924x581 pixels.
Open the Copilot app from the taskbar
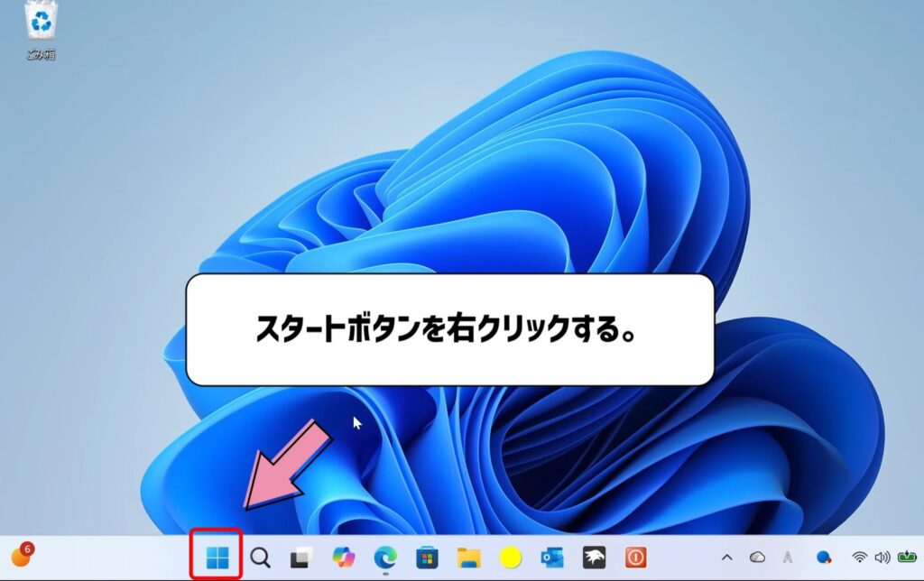343,558
